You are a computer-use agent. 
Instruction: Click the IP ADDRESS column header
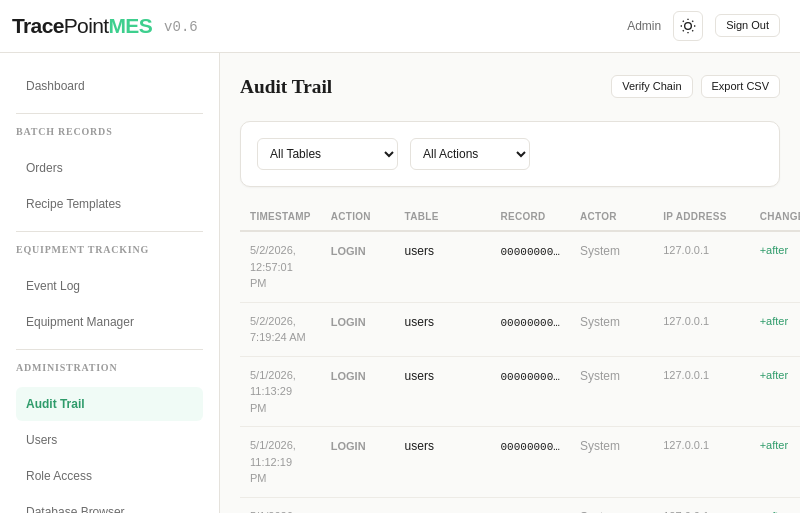[x=694, y=216]
